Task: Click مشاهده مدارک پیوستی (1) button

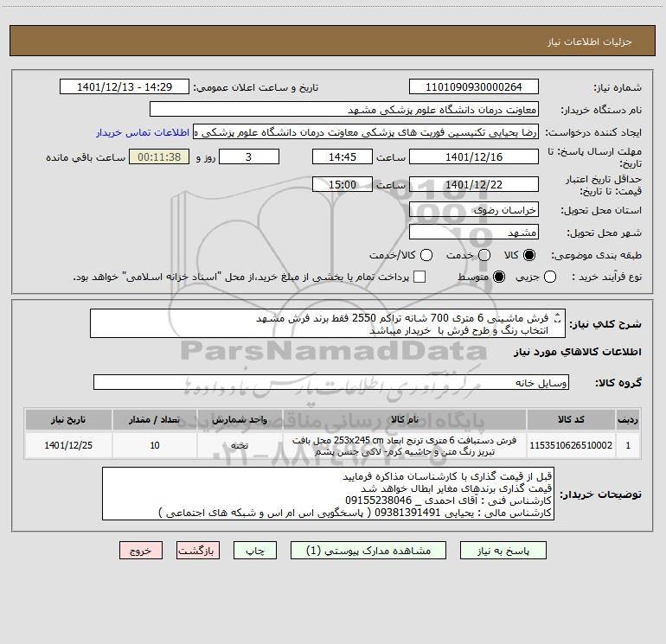Action: point(368,551)
